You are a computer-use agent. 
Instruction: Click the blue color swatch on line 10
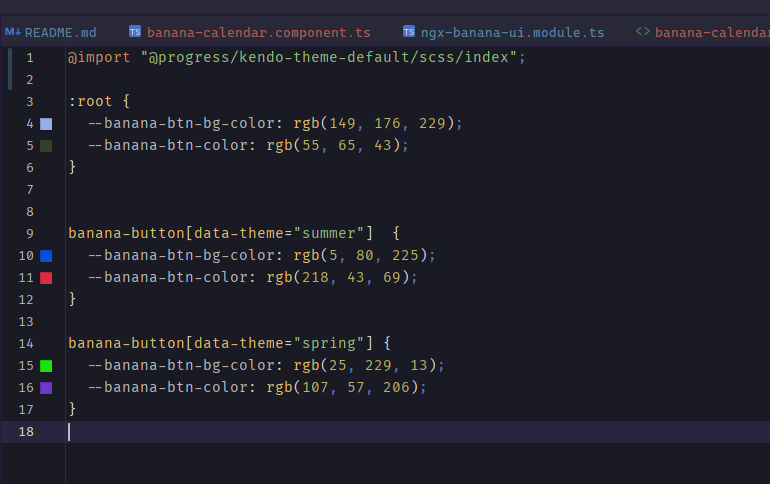point(46,256)
